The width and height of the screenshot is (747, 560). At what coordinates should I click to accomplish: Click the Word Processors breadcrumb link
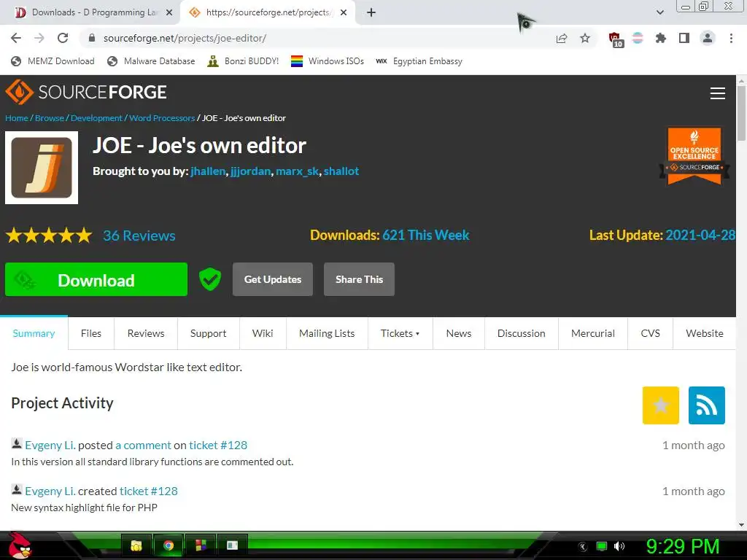[x=162, y=118]
